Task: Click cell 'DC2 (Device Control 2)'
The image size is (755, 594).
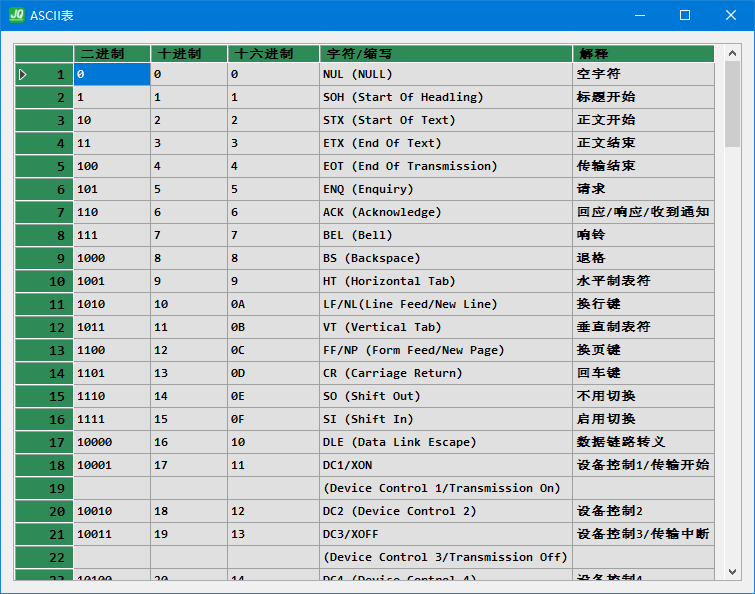Action: (x=446, y=511)
